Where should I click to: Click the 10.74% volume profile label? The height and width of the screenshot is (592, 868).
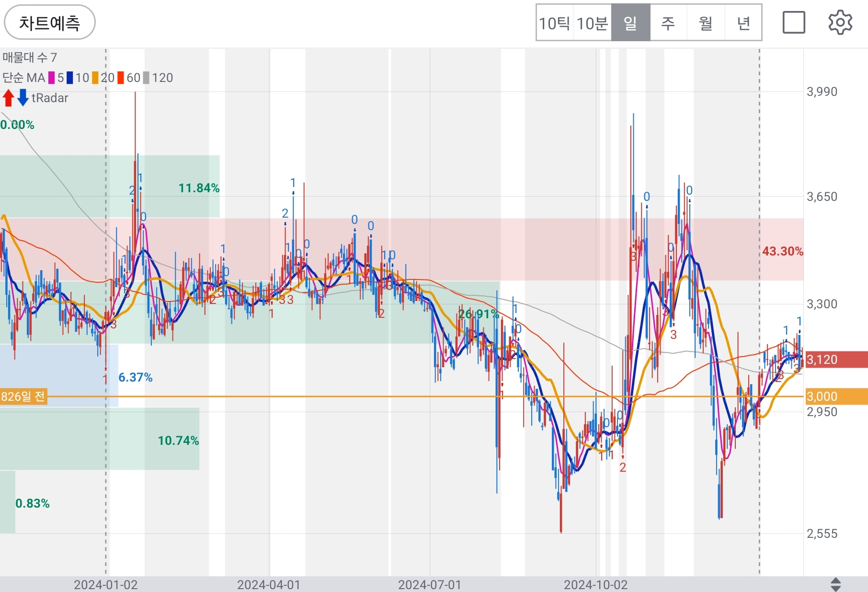click(x=178, y=441)
